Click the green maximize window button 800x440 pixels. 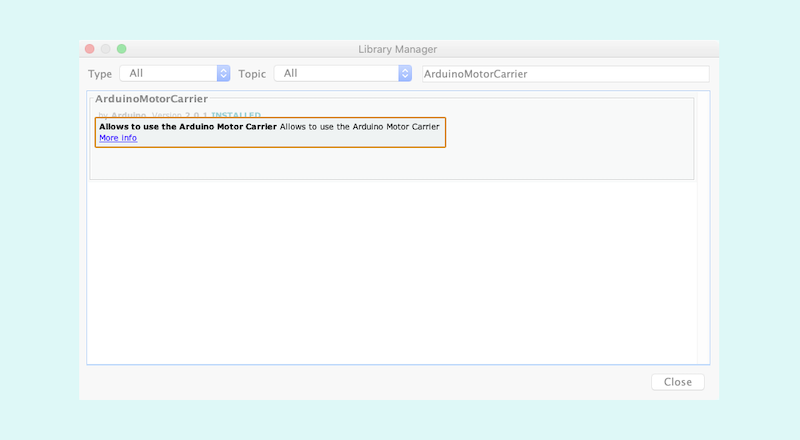122,49
